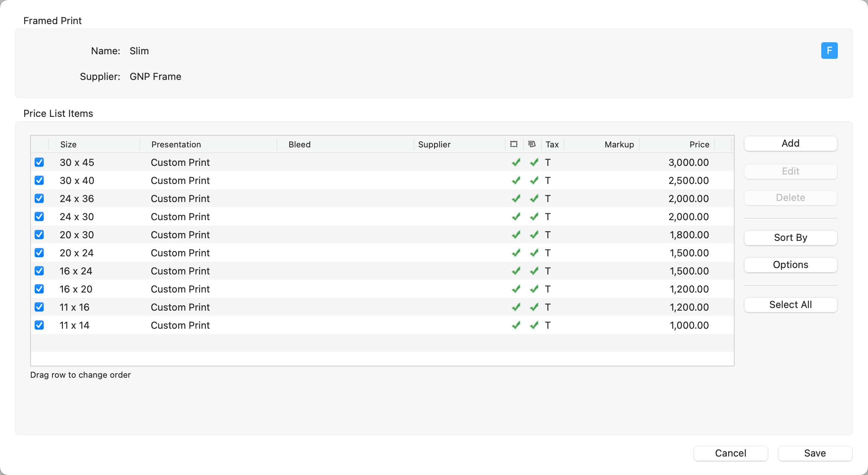This screenshot has height=475, width=868.
Task: Uncheck the 30 x 40 row checkbox
Action: pos(39,181)
